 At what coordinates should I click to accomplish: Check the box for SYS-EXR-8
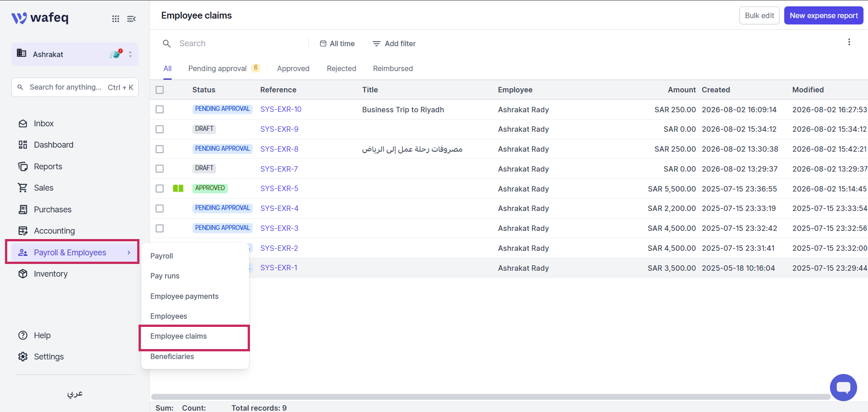pos(159,149)
